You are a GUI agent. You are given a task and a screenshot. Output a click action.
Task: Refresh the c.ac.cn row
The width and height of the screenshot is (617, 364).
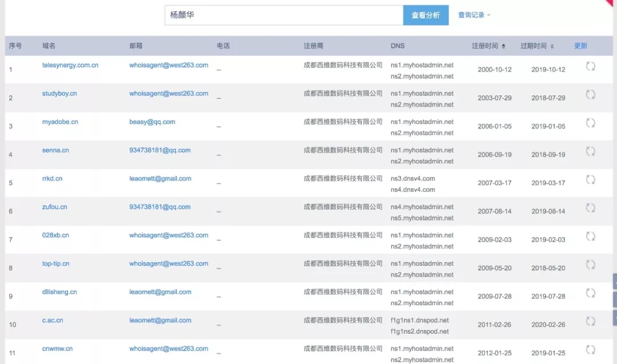coord(590,322)
